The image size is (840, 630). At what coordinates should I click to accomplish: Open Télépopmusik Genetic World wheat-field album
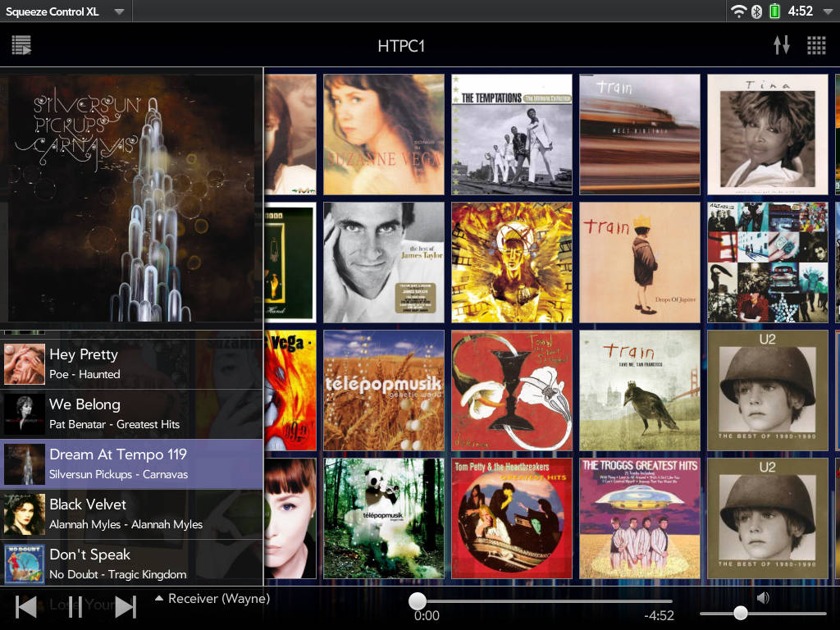tap(384, 390)
